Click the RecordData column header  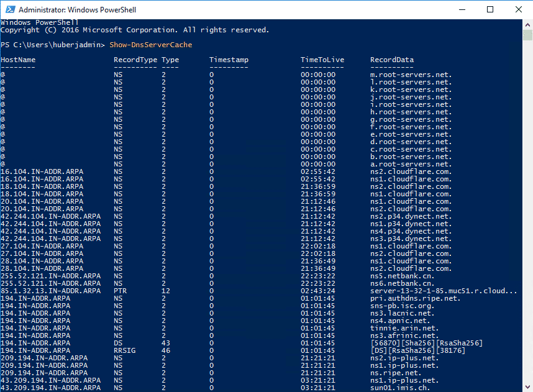coord(392,60)
